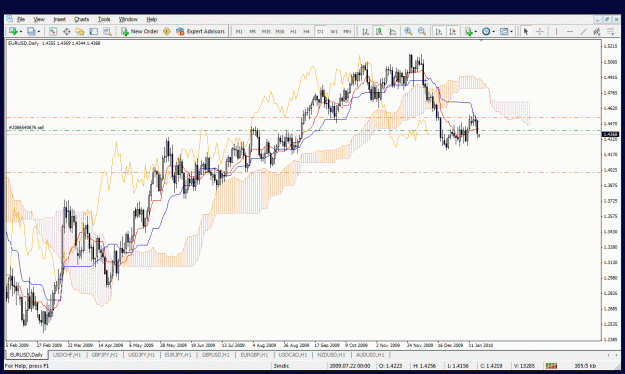This screenshot has width=625, height=374.
Task: Open the Charts menu
Action: 81,19
